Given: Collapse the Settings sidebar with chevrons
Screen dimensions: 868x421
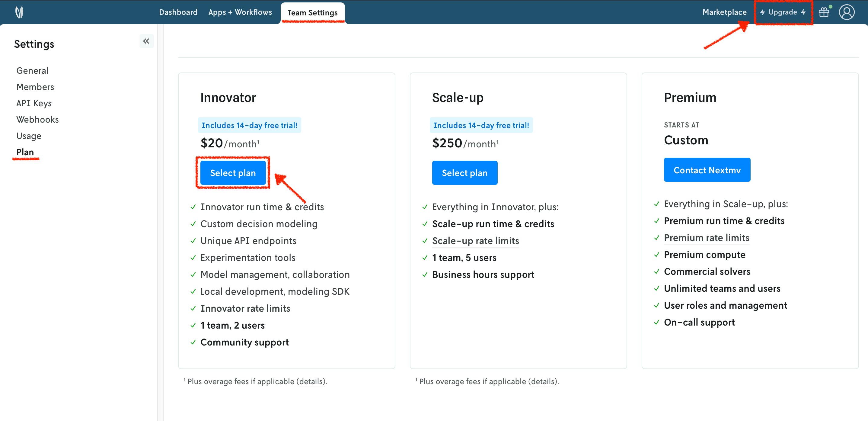Looking at the screenshot, I should click(x=146, y=41).
